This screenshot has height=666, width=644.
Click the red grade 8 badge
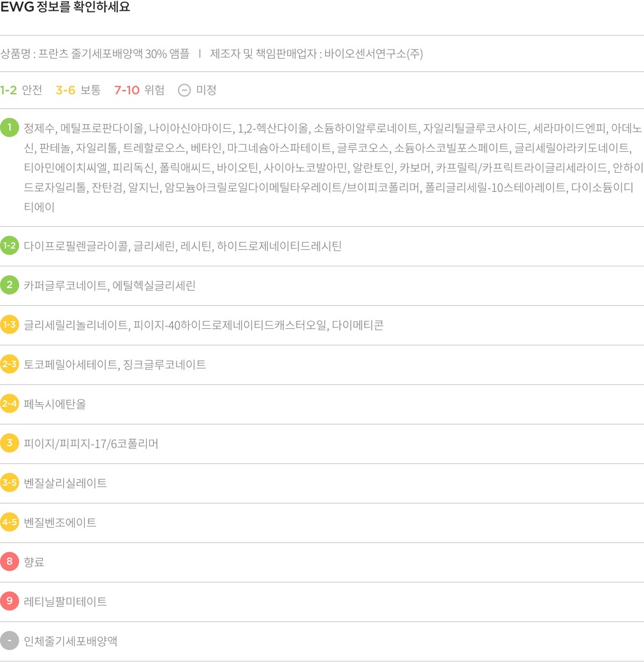pyautogui.click(x=10, y=561)
